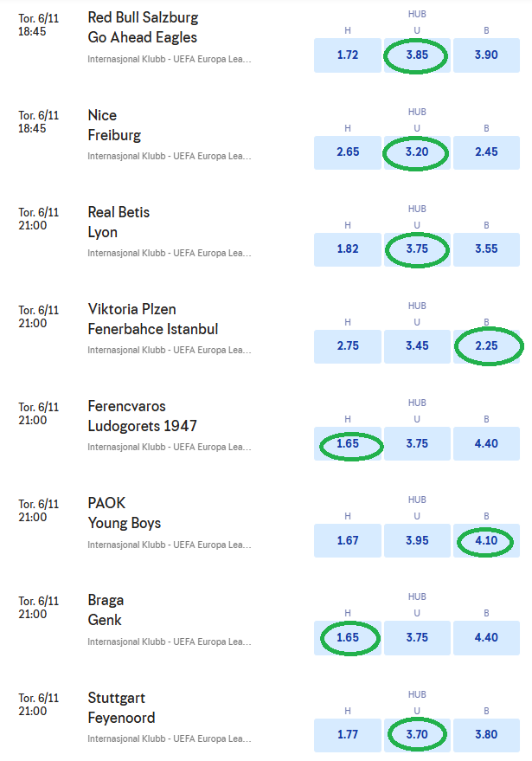
Task: Select home win odds 1.72 for Red Bull Salzburg
Action: click(x=348, y=55)
